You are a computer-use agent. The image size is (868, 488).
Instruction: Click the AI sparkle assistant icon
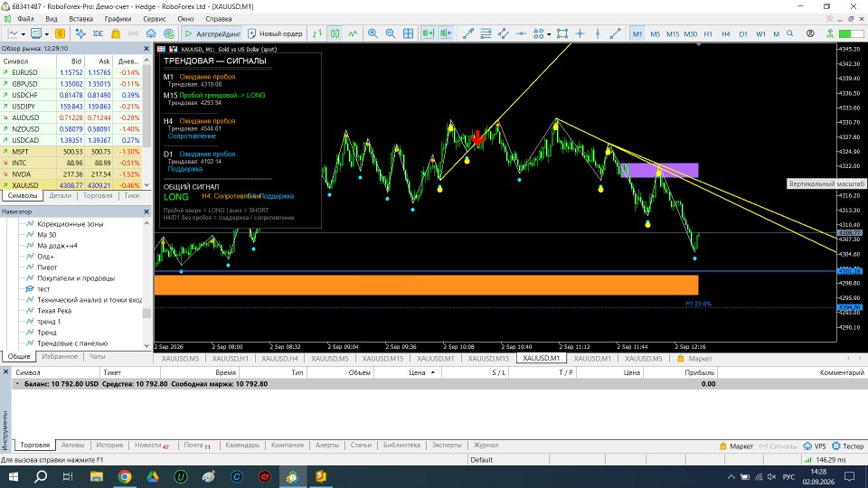tap(80, 33)
